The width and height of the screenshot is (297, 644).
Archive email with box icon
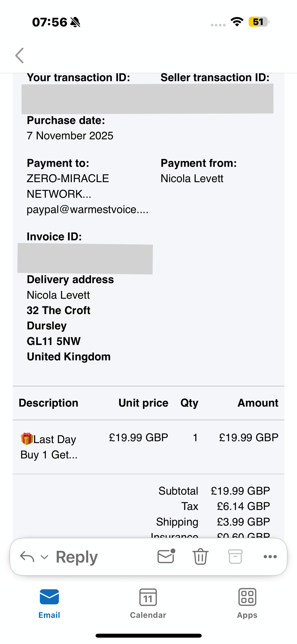[235, 556]
